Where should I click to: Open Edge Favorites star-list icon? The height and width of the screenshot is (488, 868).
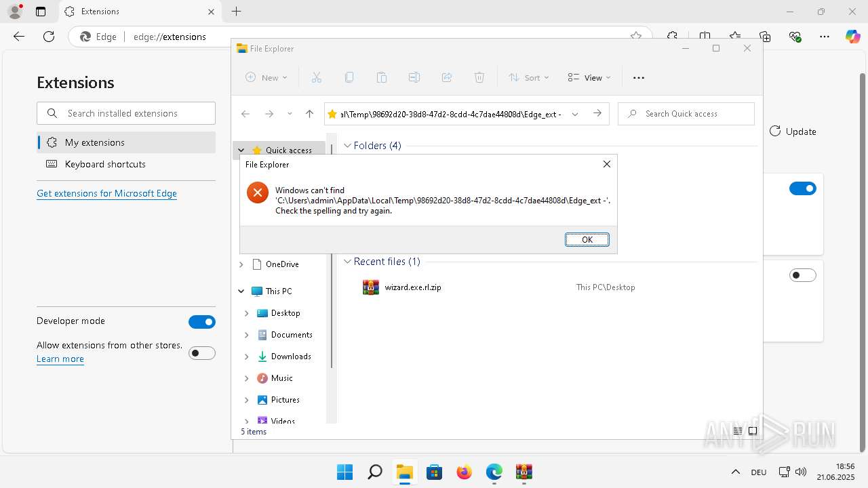(x=735, y=37)
